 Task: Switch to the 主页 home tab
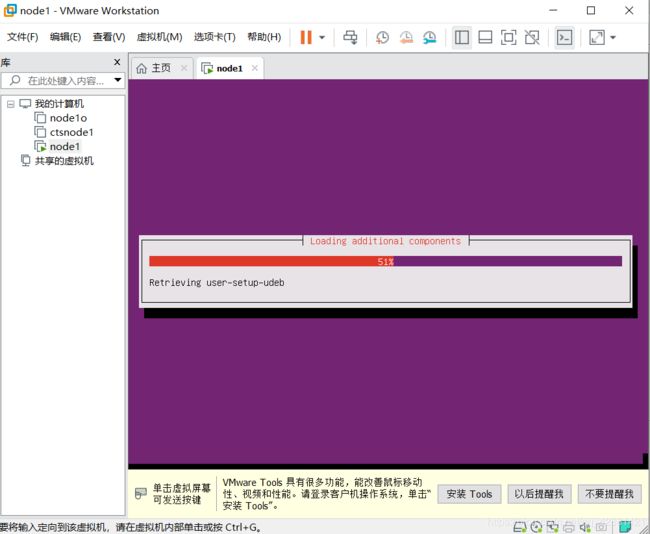point(161,68)
